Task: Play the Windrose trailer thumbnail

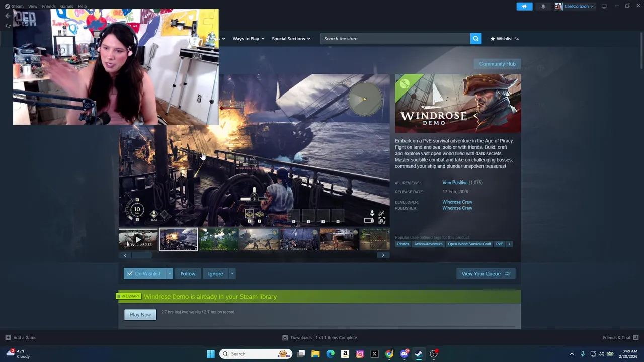Action: (138, 239)
